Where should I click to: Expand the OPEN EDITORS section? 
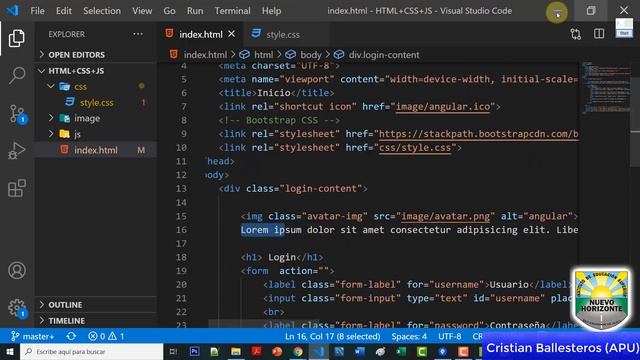[x=96, y=55]
